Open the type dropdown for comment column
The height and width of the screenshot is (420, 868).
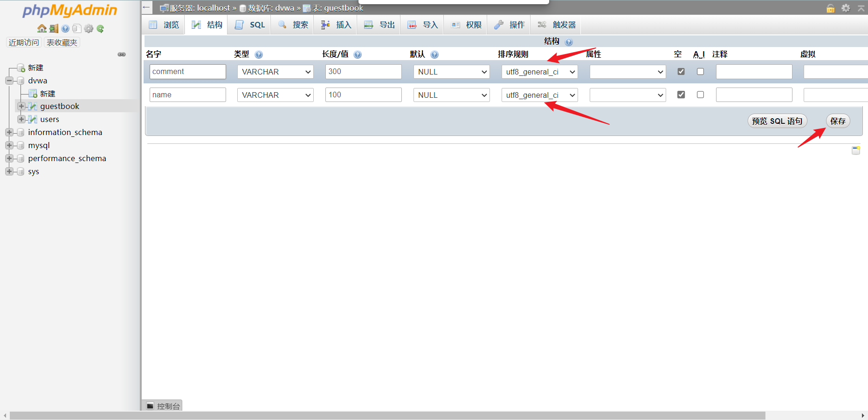pyautogui.click(x=276, y=72)
